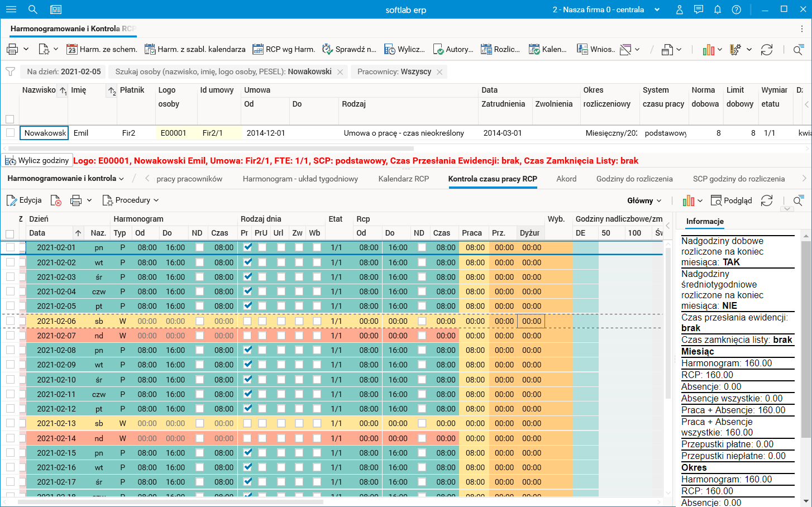Click the user profile icon
Viewport: 812px width, 507px height.
pyautogui.click(x=680, y=9)
